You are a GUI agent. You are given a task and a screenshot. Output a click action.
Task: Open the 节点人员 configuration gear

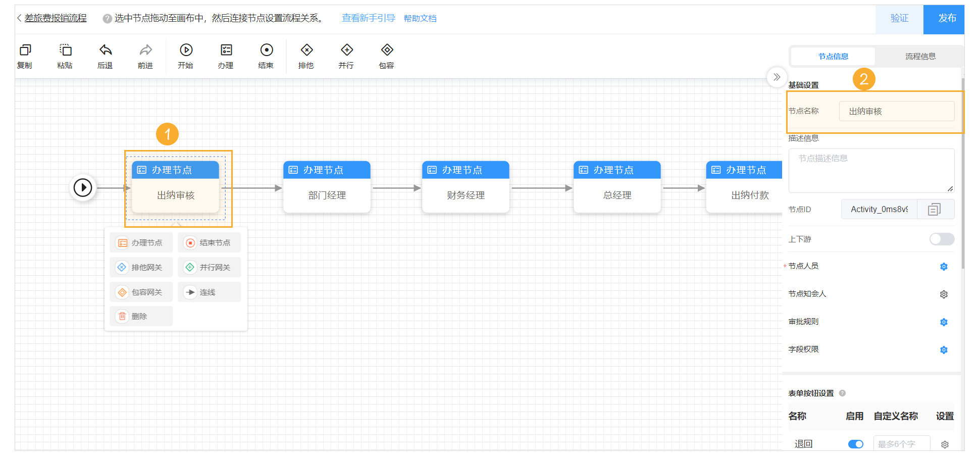click(944, 267)
